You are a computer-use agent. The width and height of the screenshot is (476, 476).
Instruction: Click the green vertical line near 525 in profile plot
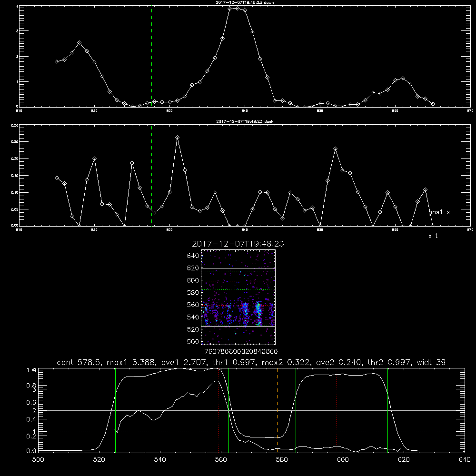[115, 410]
